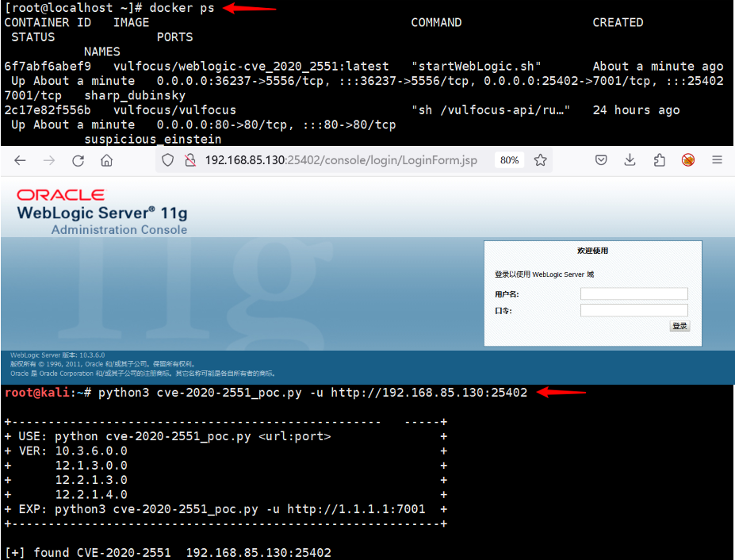Image resolution: width=735 pixels, height=560 pixels.
Task: Click the '24 hours ago' created value
Action: tap(636, 110)
